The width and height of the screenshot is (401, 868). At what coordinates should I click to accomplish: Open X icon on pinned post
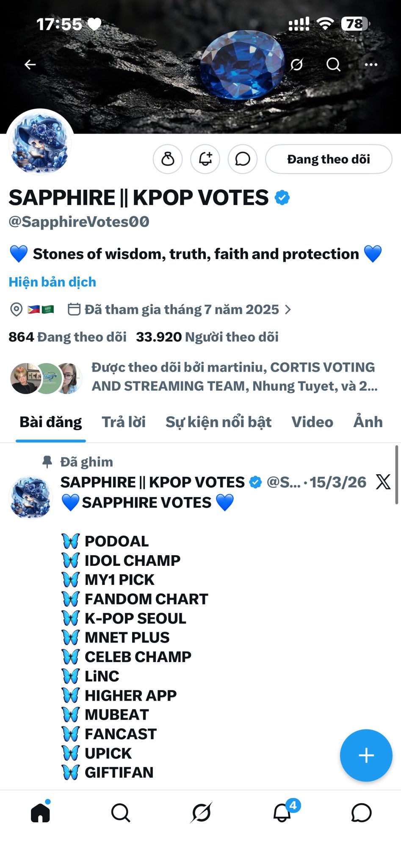point(383,482)
